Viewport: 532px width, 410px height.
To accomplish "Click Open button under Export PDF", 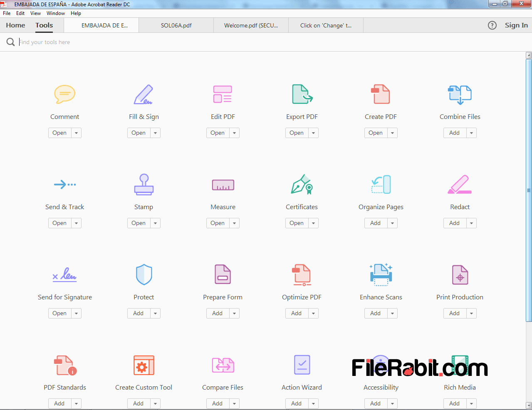I will [297, 133].
